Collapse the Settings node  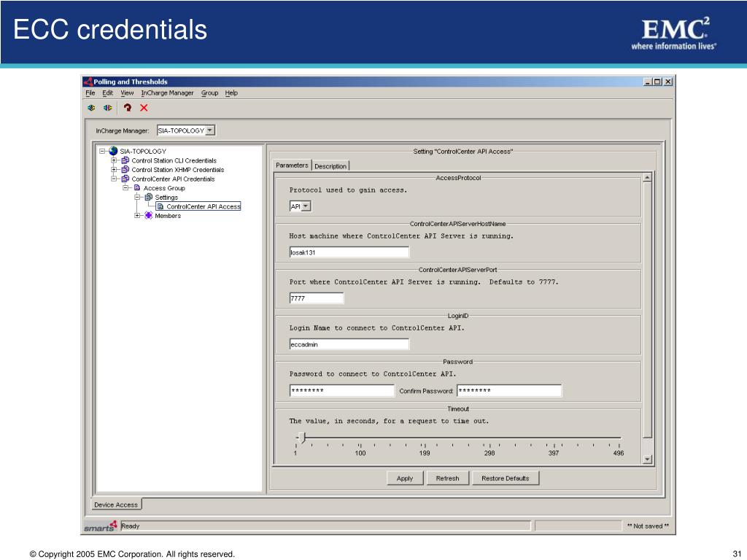(137, 197)
